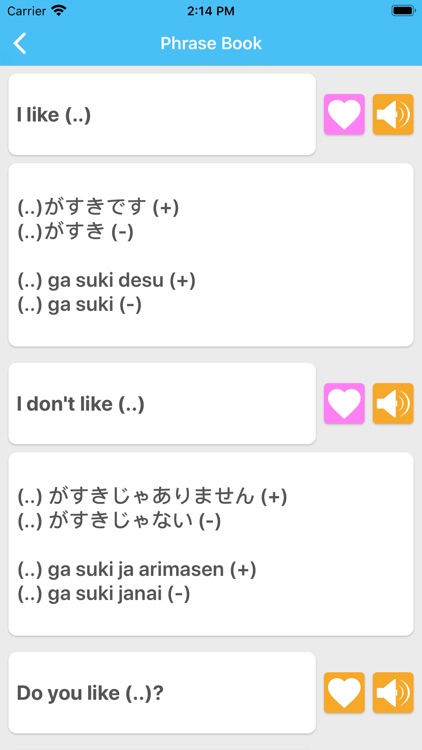Select the "I like (..)" phrase card

point(162,114)
